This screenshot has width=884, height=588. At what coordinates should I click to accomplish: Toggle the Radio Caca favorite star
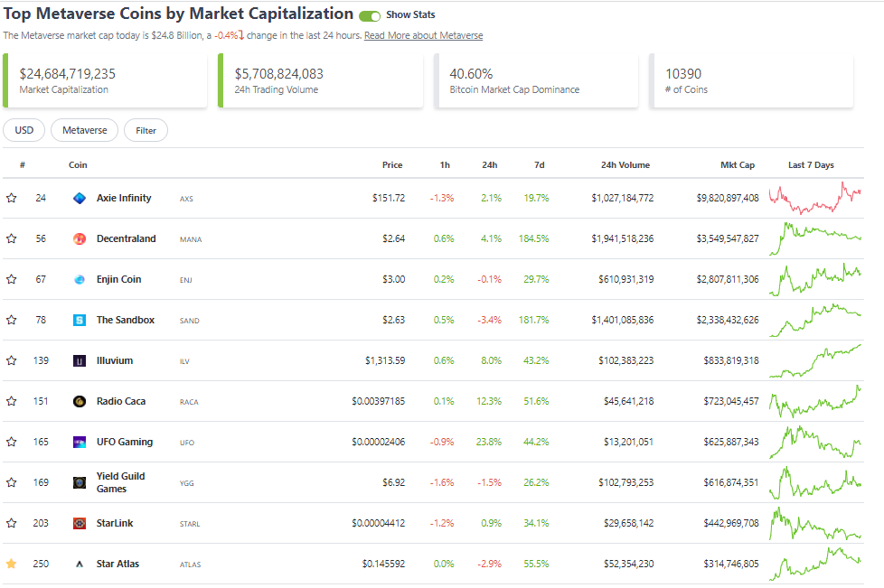(x=11, y=401)
